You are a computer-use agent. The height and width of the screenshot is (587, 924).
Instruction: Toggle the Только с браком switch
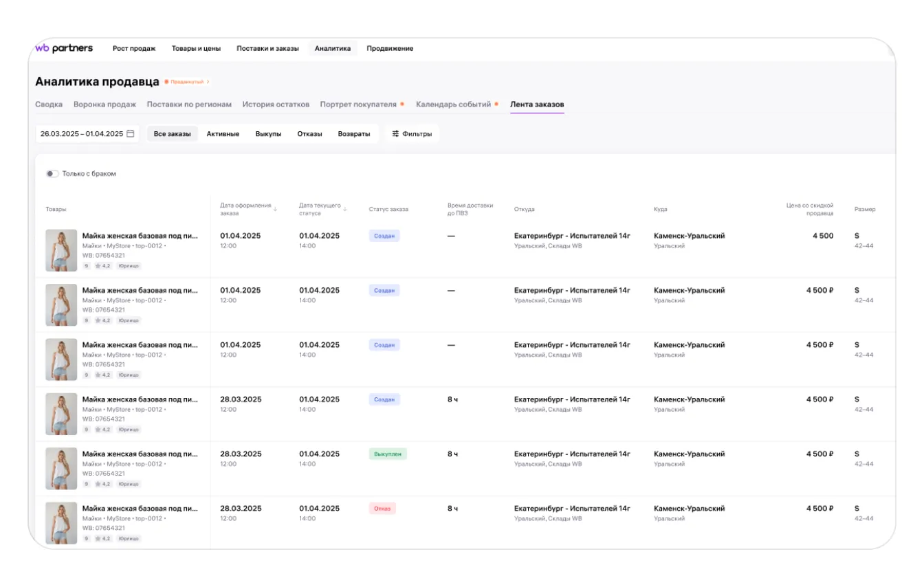tap(52, 174)
